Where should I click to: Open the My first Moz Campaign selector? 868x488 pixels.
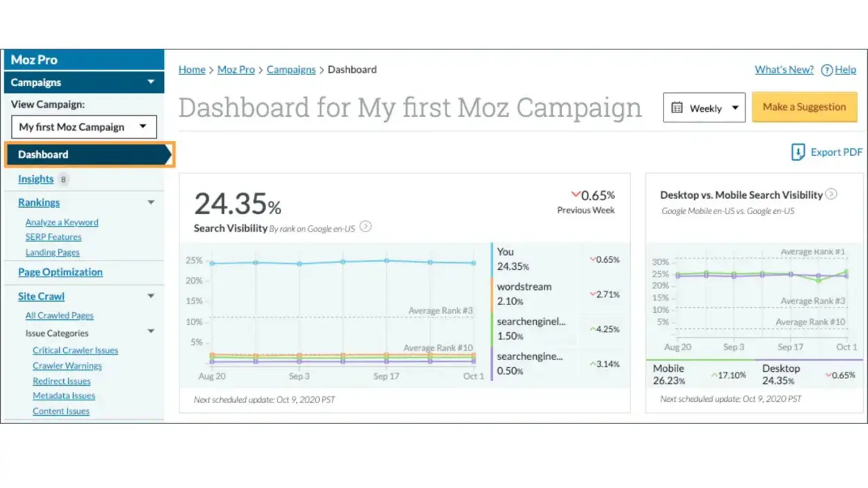click(x=83, y=127)
